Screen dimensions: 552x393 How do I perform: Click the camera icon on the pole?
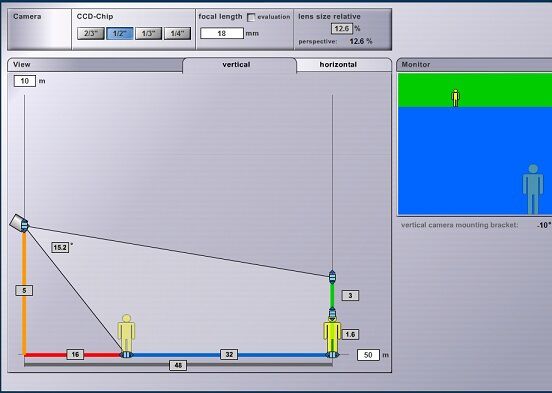[16, 223]
